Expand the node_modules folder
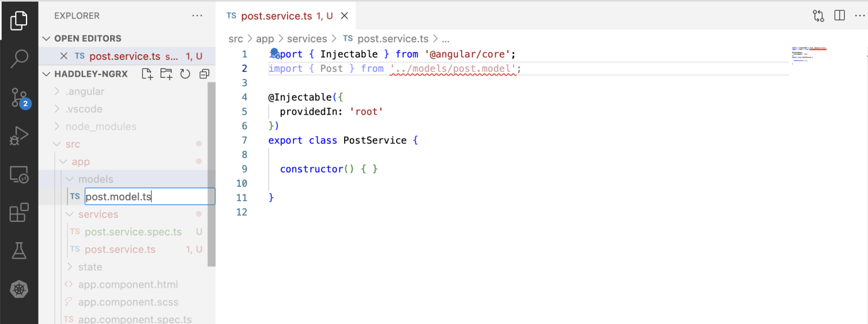 [x=101, y=126]
